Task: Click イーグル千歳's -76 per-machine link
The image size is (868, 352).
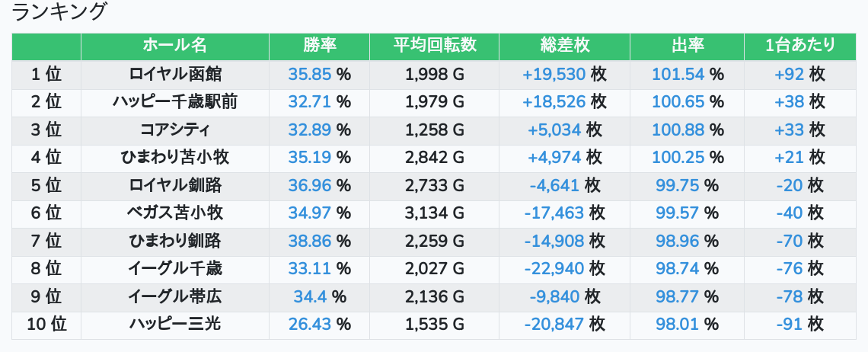Action: click(x=790, y=269)
